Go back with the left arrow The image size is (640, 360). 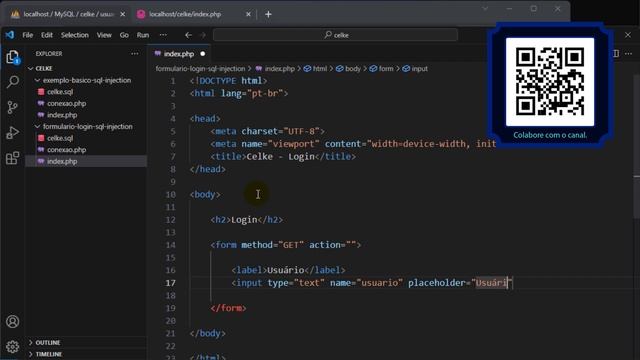188,35
